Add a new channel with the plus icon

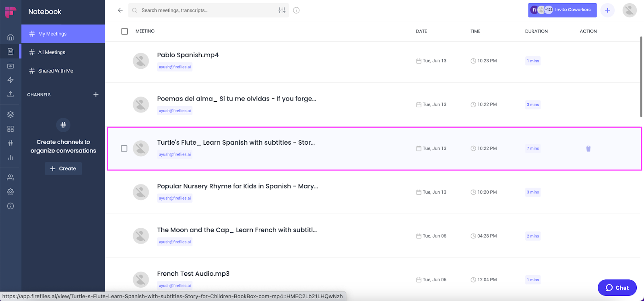(x=96, y=94)
